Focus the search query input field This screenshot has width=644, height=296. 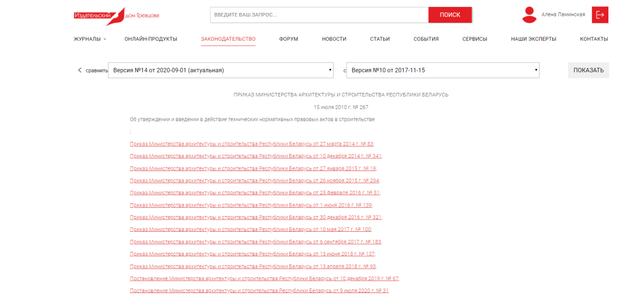click(319, 15)
